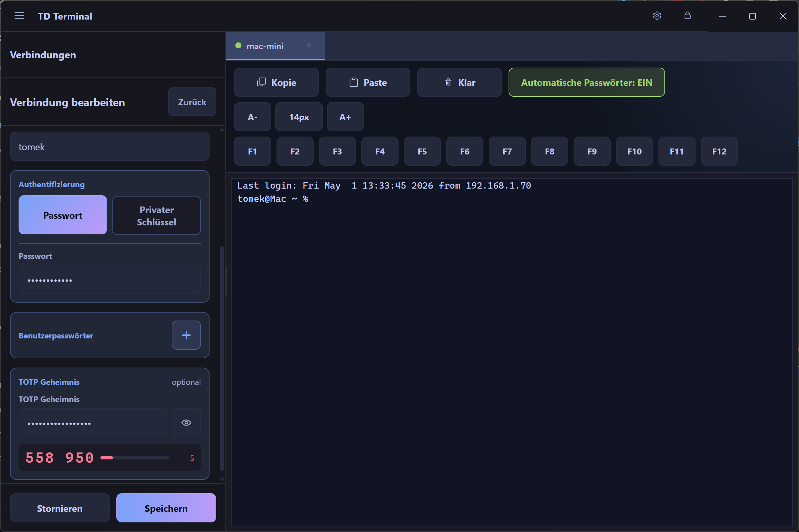Open the hamburger menu
This screenshot has width=799, height=532.
click(19, 16)
